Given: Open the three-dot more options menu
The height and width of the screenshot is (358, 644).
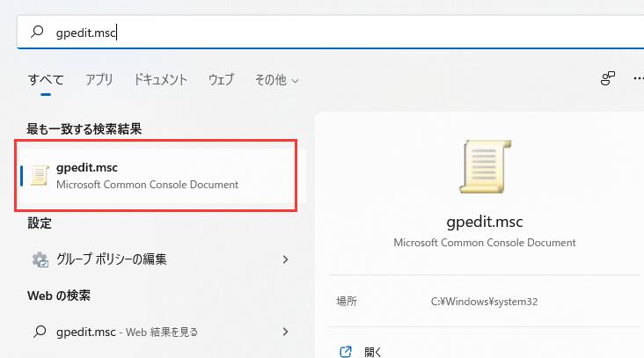Looking at the screenshot, I should (x=638, y=79).
